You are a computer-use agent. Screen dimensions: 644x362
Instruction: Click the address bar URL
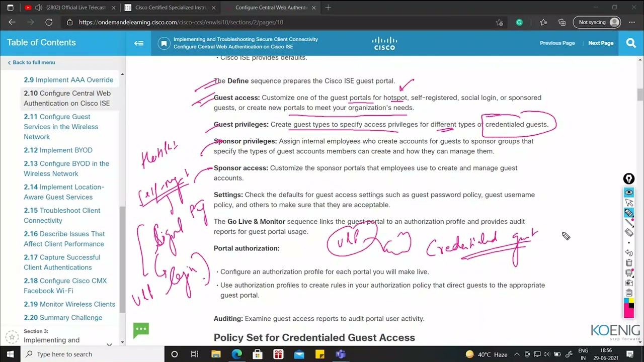(181, 22)
